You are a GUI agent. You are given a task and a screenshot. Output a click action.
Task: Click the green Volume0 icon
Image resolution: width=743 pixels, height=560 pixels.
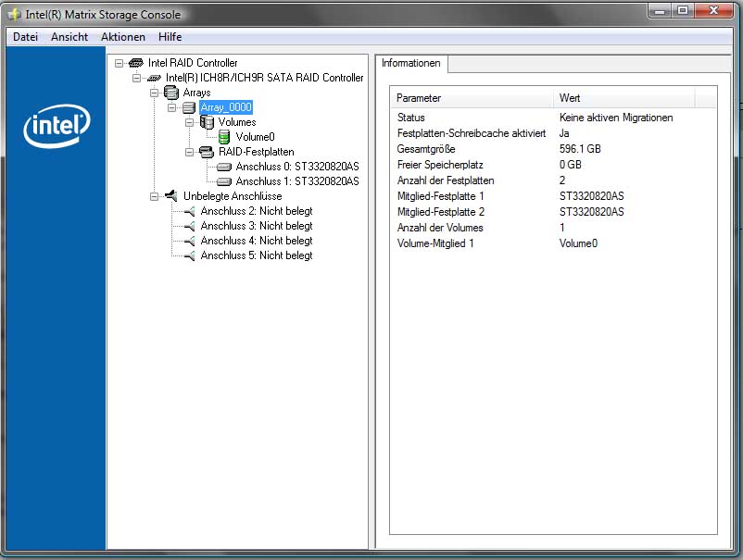pyautogui.click(x=224, y=137)
